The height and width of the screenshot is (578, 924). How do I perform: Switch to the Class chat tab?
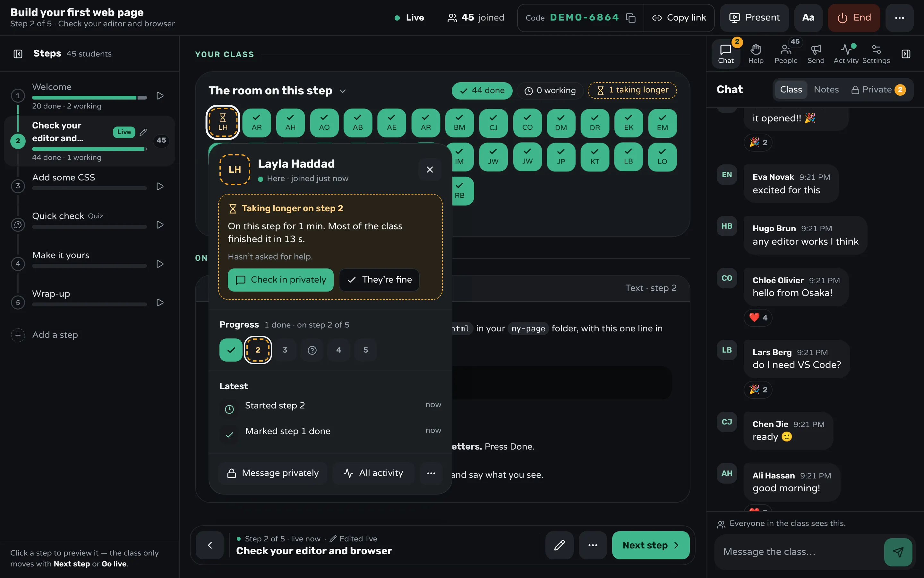pos(791,90)
